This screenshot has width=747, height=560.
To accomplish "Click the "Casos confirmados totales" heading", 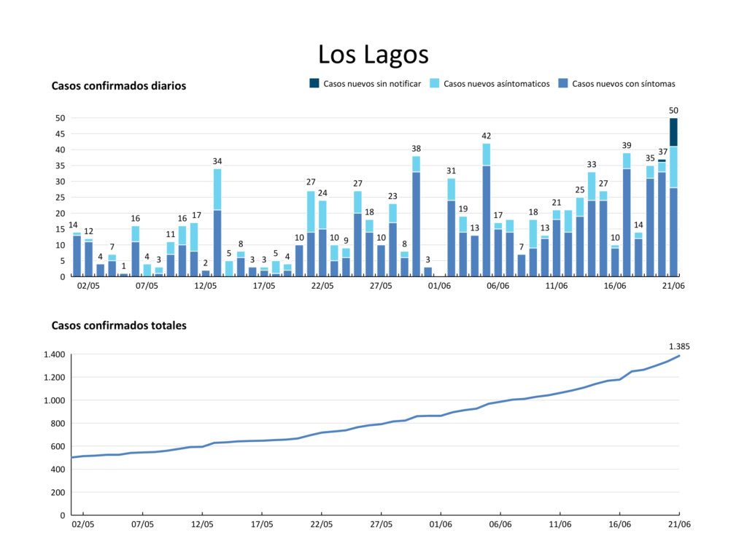I will tap(118, 326).
